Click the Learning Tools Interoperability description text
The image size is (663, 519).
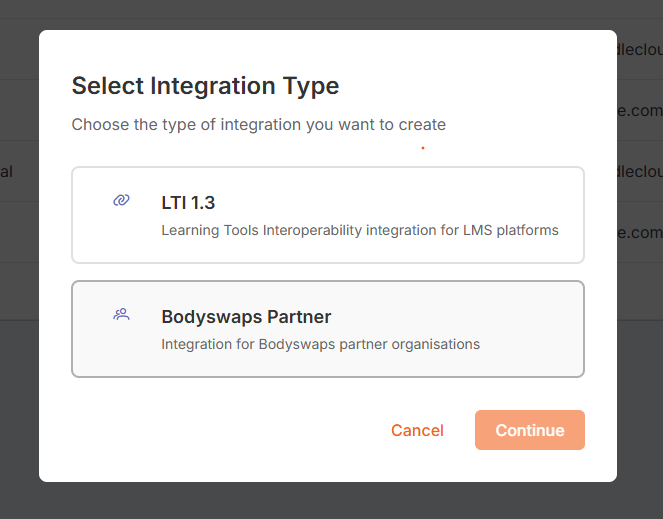(359, 230)
